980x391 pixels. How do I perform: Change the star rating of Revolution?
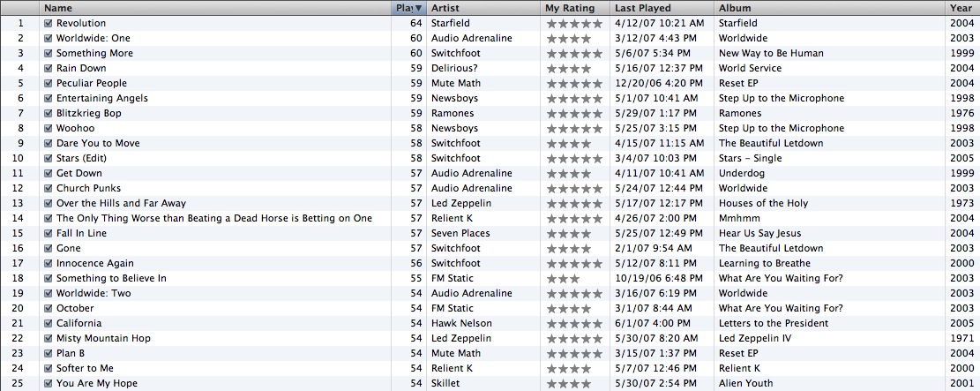click(574, 23)
